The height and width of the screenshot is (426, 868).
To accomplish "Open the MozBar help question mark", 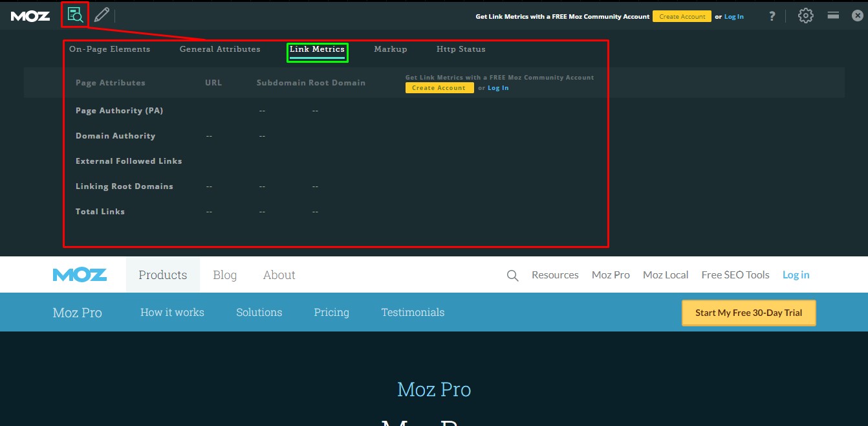I will pyautogui.click(x=772, y=16).
